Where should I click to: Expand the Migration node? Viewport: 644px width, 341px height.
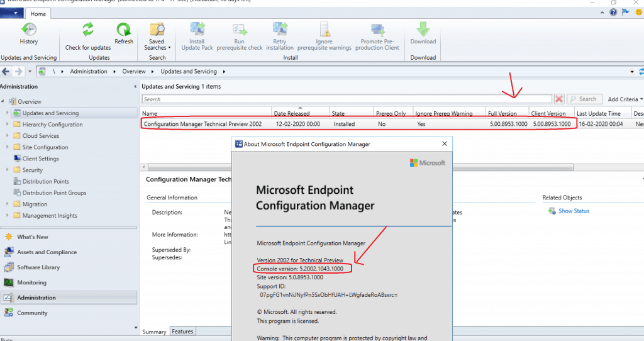[x=7, y=204]
